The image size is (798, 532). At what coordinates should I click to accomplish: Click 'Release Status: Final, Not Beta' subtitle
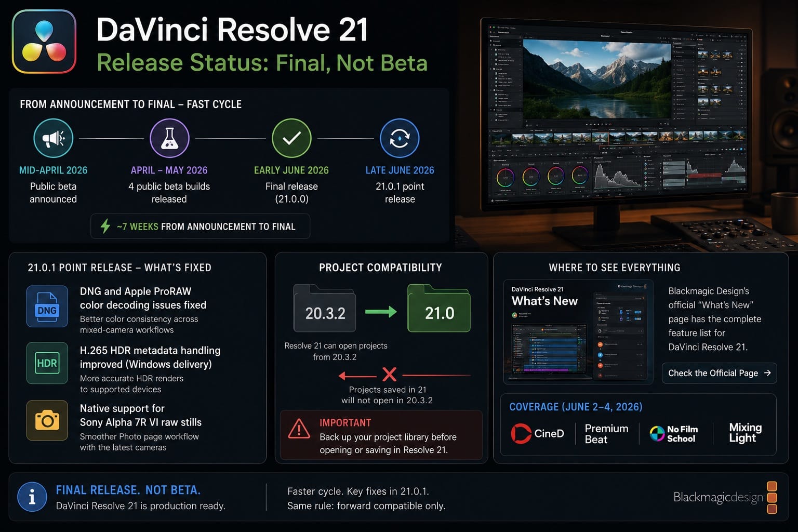(262, 63)
